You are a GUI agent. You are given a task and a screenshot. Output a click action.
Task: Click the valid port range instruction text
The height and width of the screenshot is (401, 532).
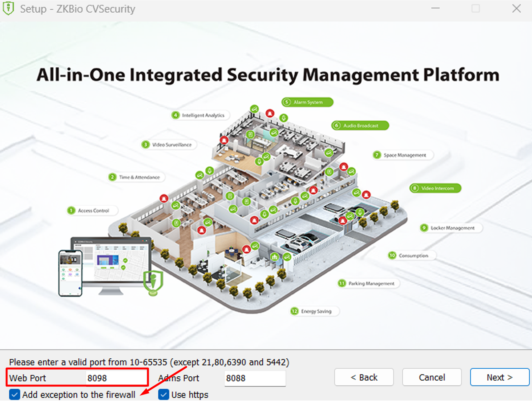[149, 362]
